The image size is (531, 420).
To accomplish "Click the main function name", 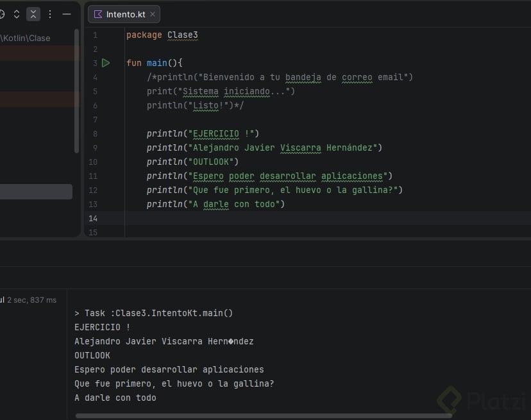I will click(x=157, y=63).
